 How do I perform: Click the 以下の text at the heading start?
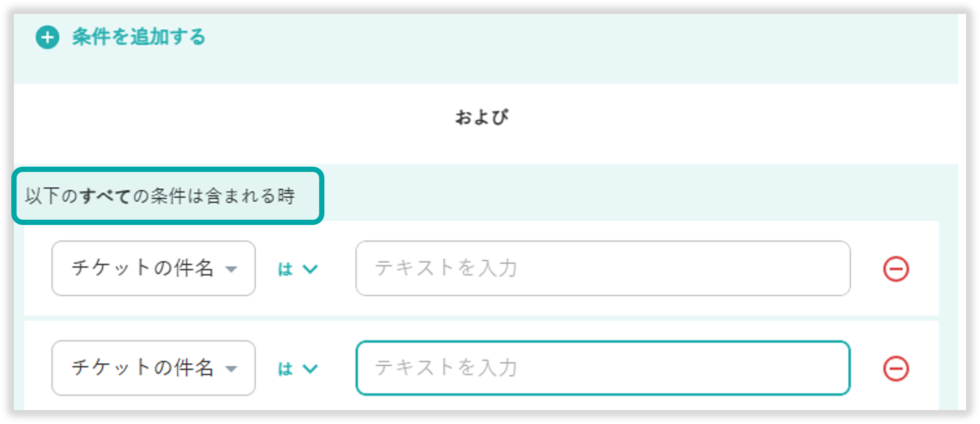coord(50,196)
